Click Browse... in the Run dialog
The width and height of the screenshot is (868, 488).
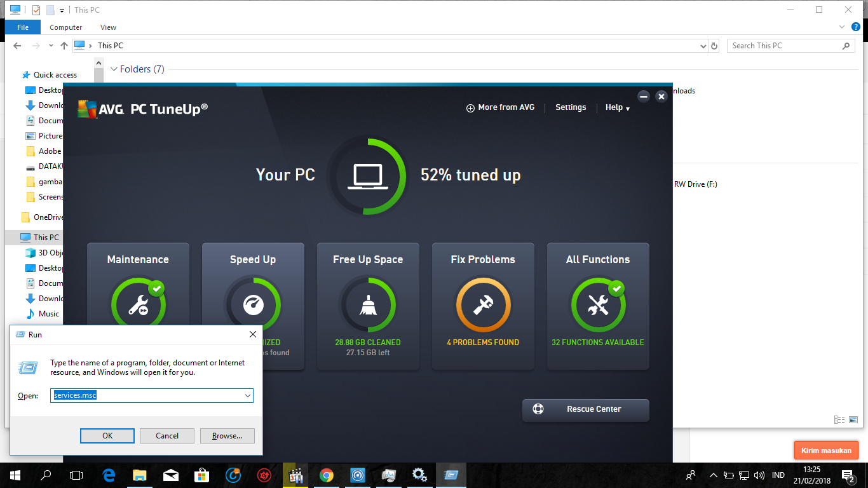point(227,436)
